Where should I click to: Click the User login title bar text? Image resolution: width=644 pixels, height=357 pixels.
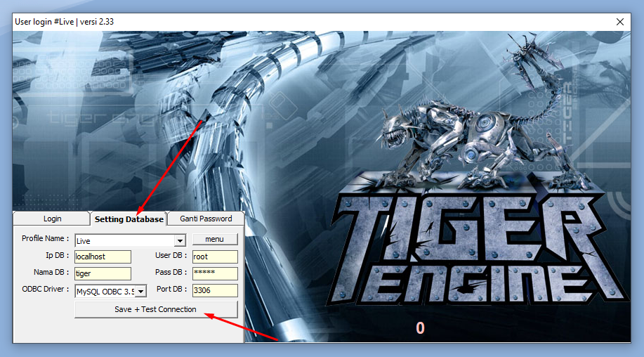pos(65,22)
